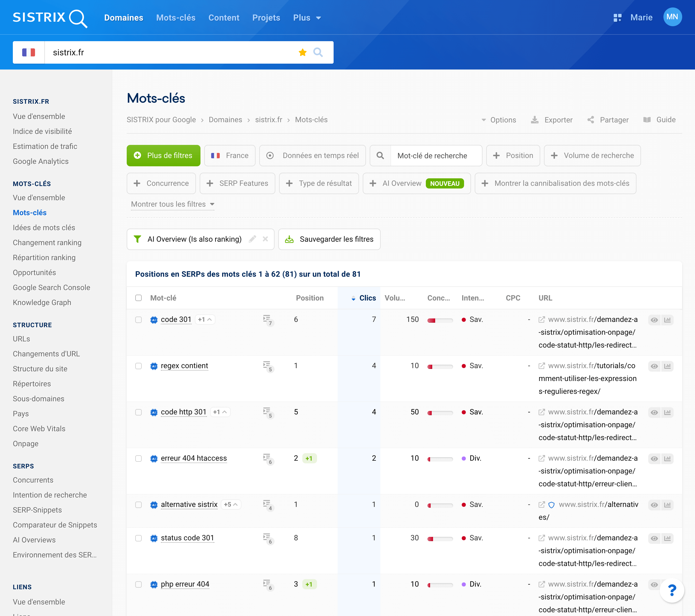The height and width of the screenshot is (616, 695).
Task: Click Sauvegarder les filtres
Action: (329, 239)
